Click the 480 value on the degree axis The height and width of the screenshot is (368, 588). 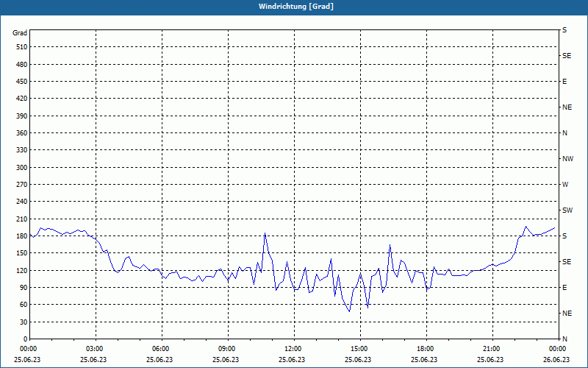click(22, 65)
